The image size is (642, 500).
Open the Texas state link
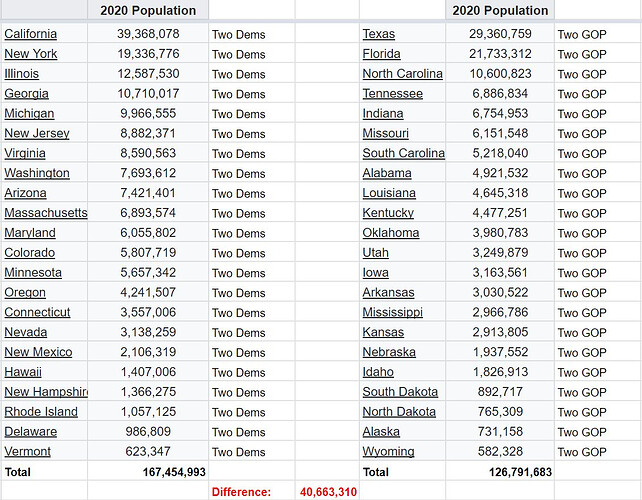(x=379, y=34)
